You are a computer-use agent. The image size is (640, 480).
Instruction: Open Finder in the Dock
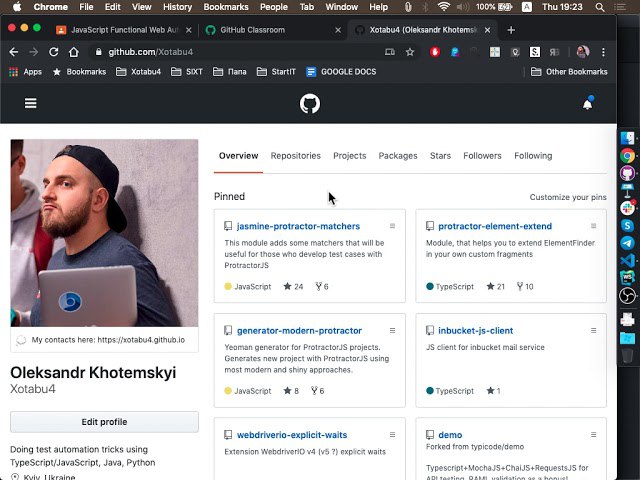click(627, 138)
